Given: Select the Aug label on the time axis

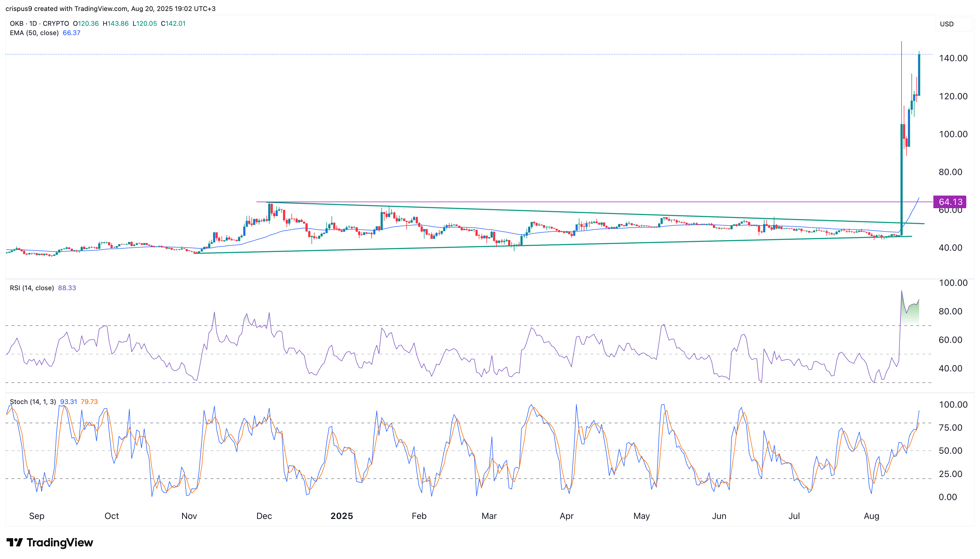Looking at the screenshot, I should 872,516.
